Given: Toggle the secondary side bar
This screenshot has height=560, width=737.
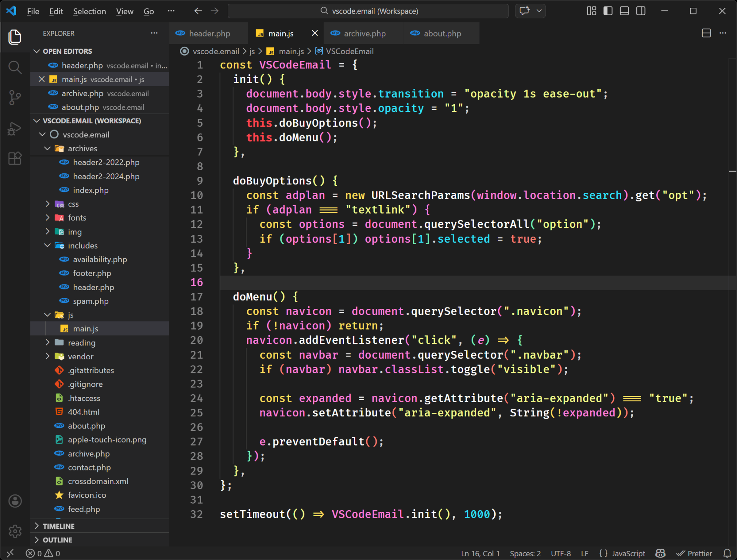Looking at the screenshot, I should (x=641, y=11).
